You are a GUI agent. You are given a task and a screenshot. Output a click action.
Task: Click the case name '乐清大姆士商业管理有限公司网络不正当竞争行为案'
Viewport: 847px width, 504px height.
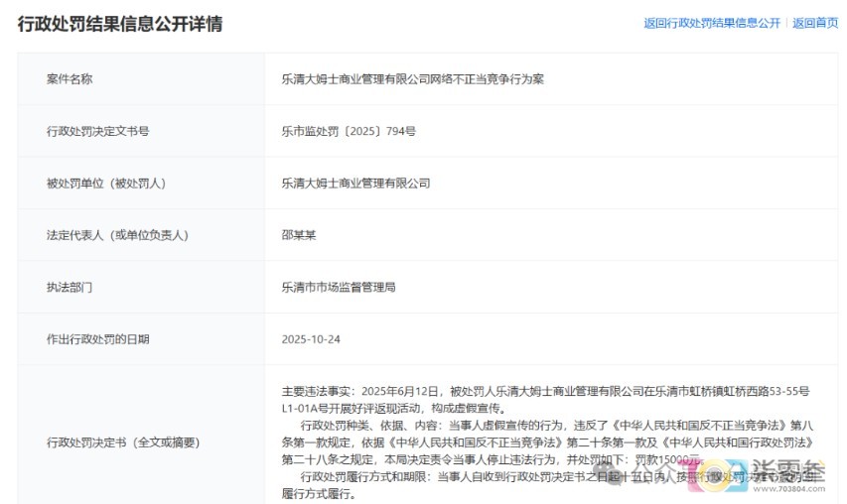click(x=412, y=78)
